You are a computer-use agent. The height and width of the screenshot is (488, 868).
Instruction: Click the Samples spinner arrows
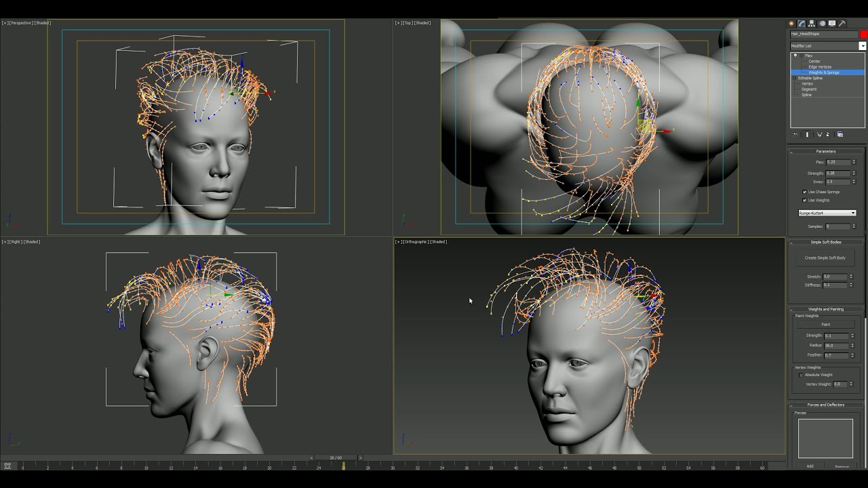[854, 226]
